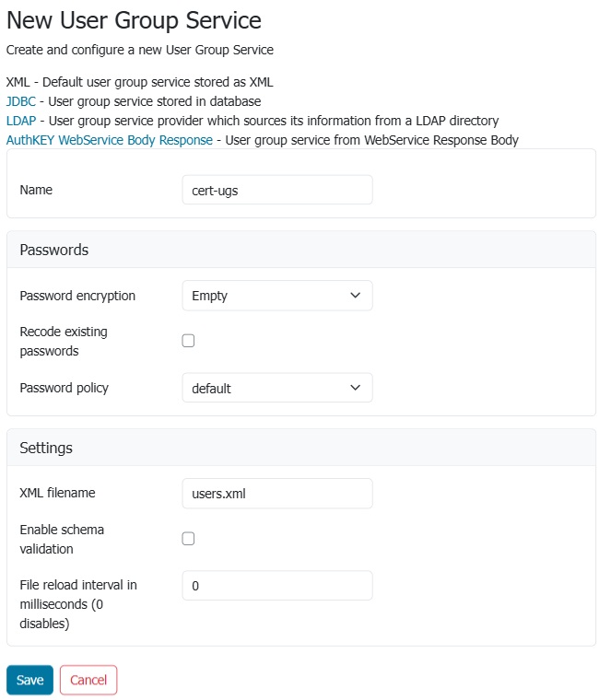Click the "Recode existing passwords" label text
The width and height of the screenshot is (599, 700).
pyautogui.click(x=63, y=341)
